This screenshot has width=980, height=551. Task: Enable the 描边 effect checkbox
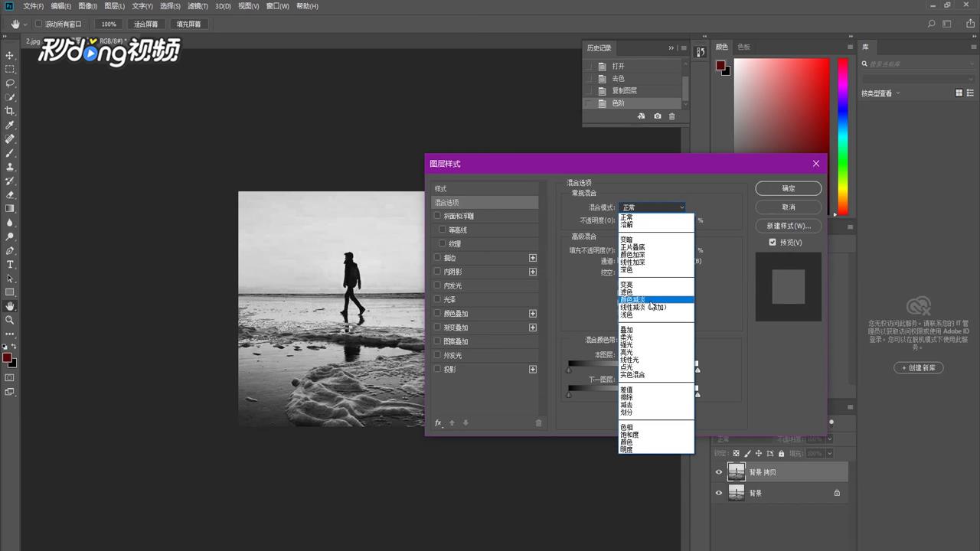[437, 257]
